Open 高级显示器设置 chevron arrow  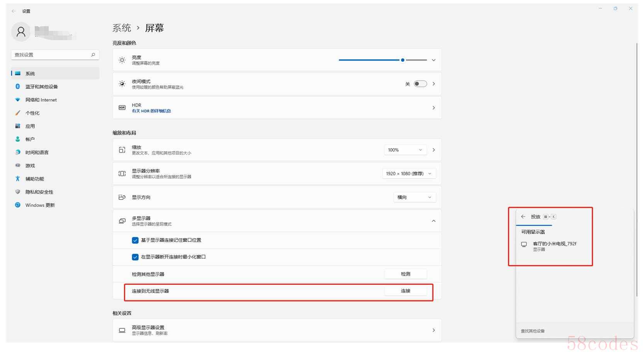433,330
